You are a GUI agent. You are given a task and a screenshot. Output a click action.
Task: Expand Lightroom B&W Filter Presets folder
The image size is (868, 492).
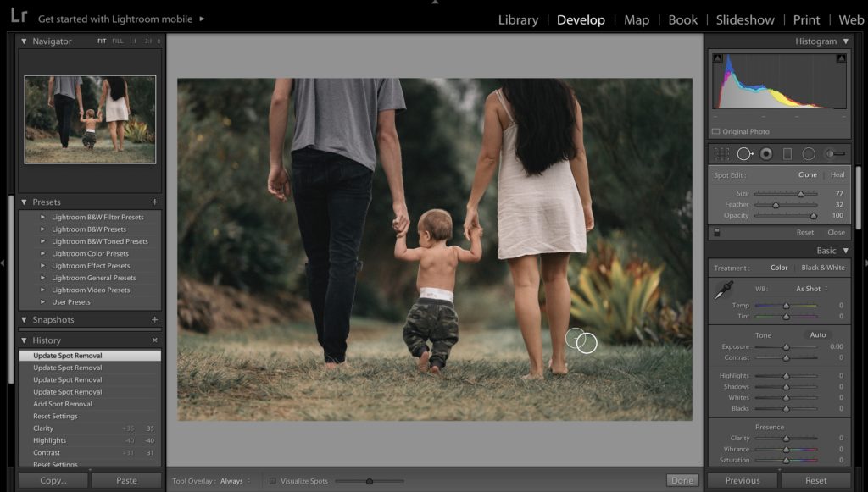click(x=42, y=218)
